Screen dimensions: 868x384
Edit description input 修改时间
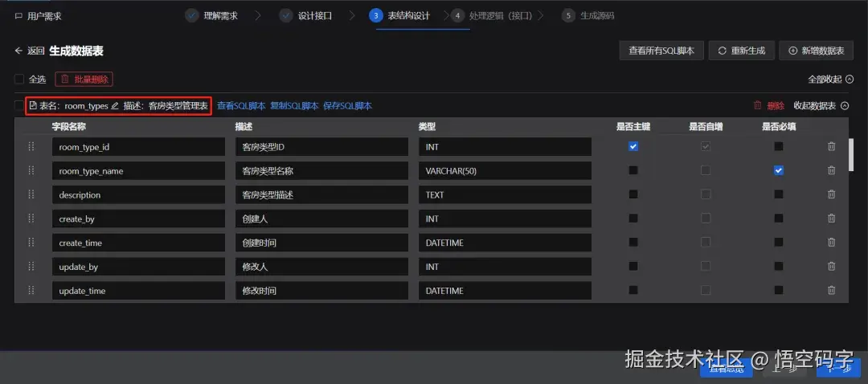[321, 290]
